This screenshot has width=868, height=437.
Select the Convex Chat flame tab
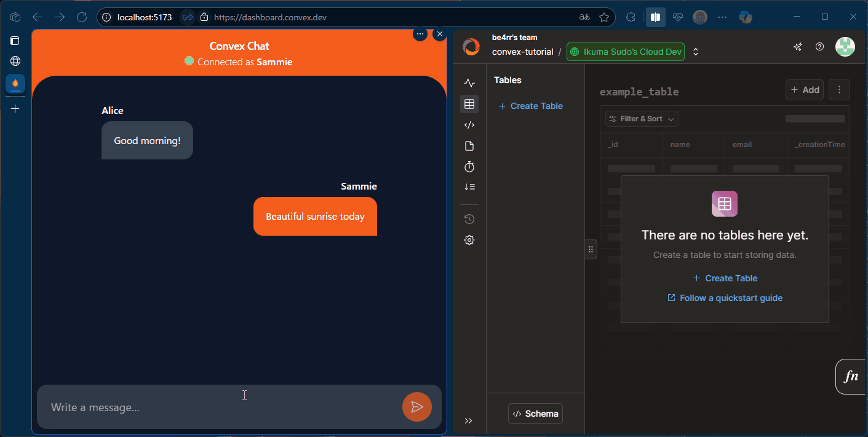point(15,83)
